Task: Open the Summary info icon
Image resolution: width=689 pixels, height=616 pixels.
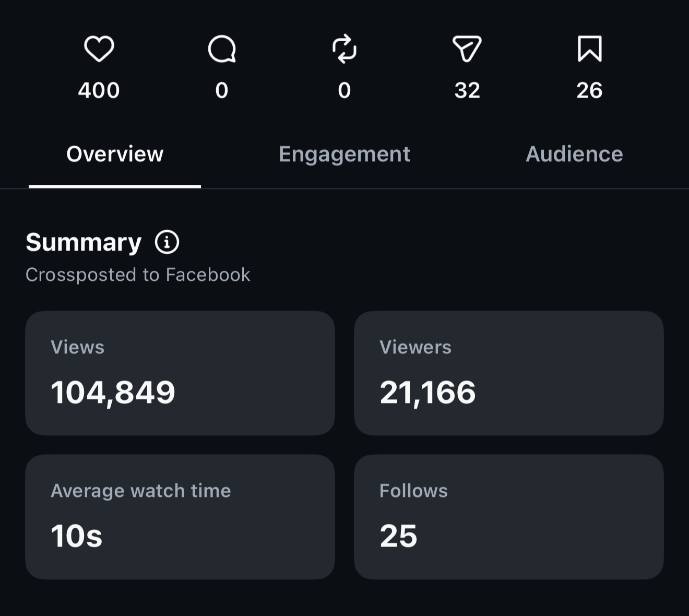Action: (x=167, y=242)
